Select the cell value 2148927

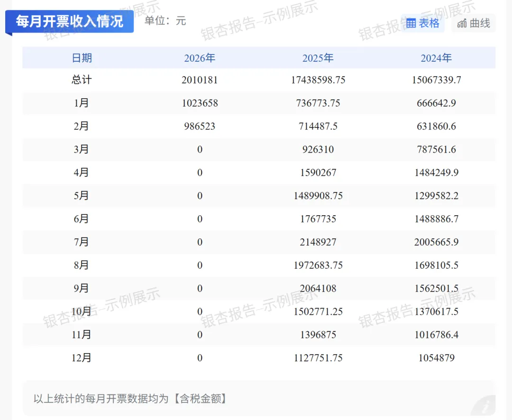click(318, 242)
